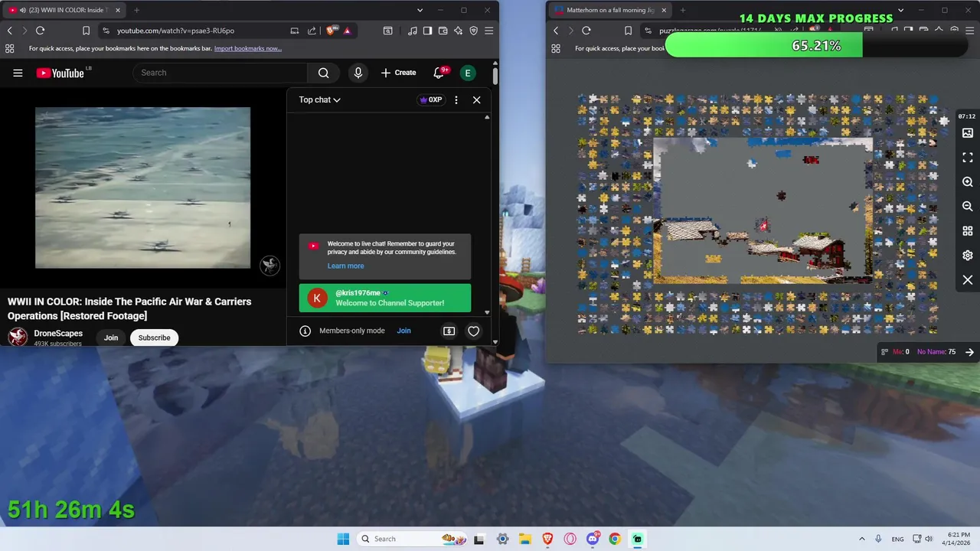This screenshot has width=980, height=551.
Task: Open new tab in YouTube window
Action: [136, 10]
